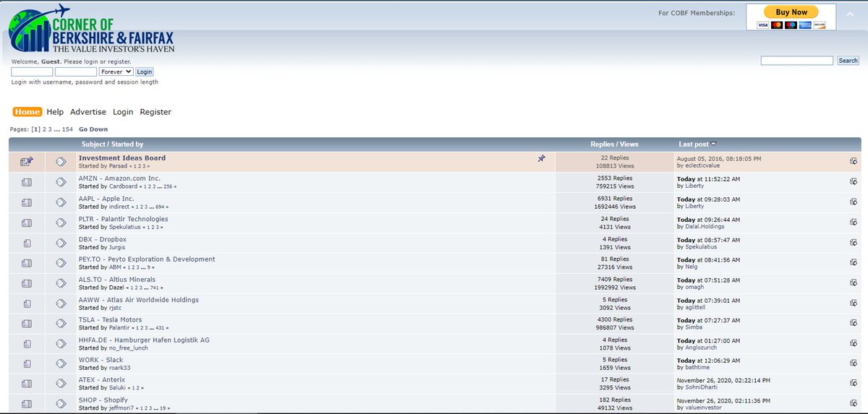Click last post icon in WORK - Slack row
This screenshot has width=868, height=414.
click(854, 363)
